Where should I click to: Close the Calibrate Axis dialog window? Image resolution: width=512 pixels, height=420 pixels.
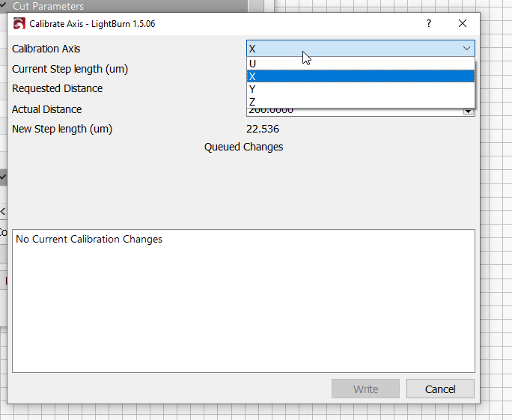point(463,23)
